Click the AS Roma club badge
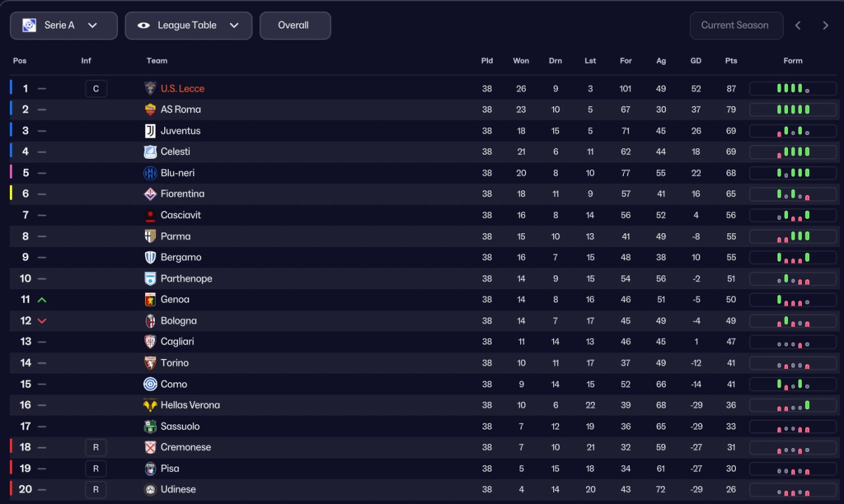The height and width of the screenshot is (504, 844). [150, 109]
